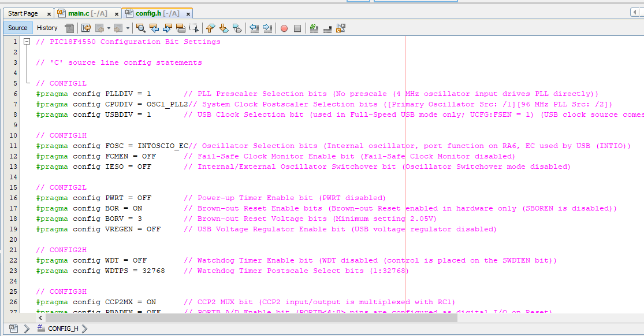The height and width of the screenshot is (336, 644).
Task: Navigate Back in editor history
Action: click(x=99, y=28)
